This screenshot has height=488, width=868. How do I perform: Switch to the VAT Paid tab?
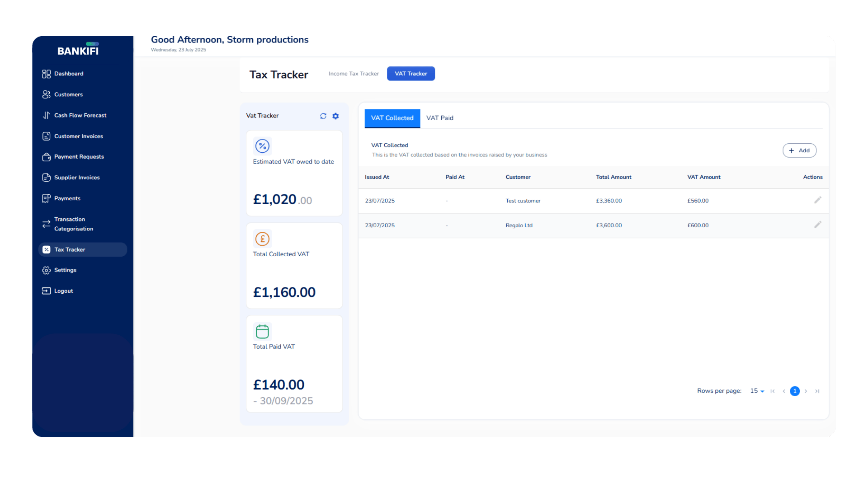440,118
